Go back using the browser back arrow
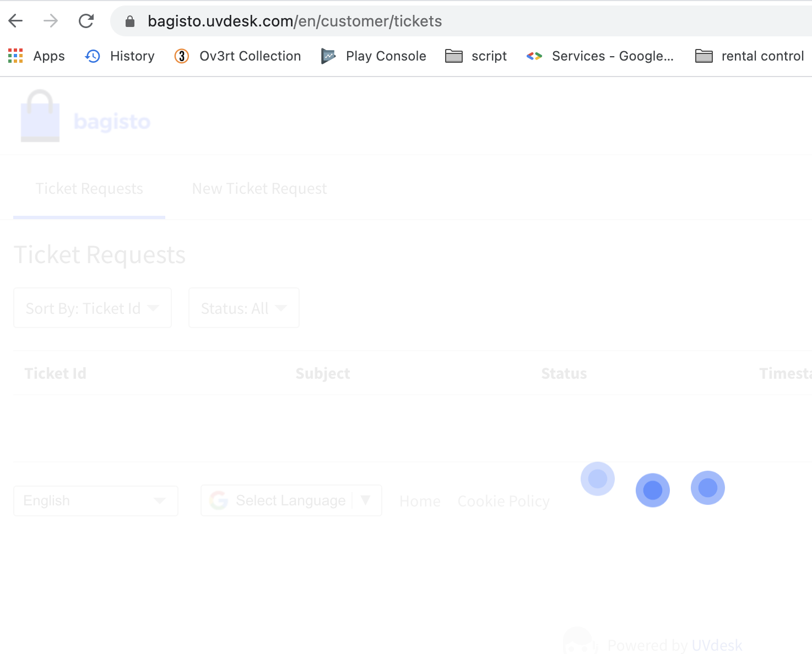This screenshot has width=812, height=654. coord(15,21)
